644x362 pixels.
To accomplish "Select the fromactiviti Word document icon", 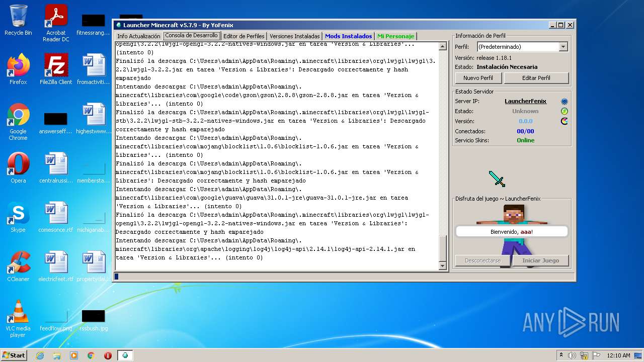I will pos(94,69).
